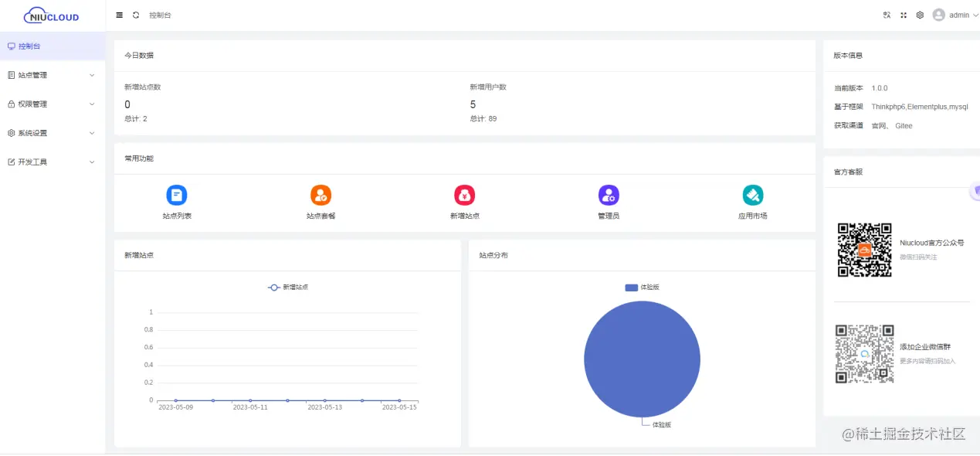Click the 权限管理 lock icon
Image resolution: width=980 pixels, height=456 pixels.
11,104
